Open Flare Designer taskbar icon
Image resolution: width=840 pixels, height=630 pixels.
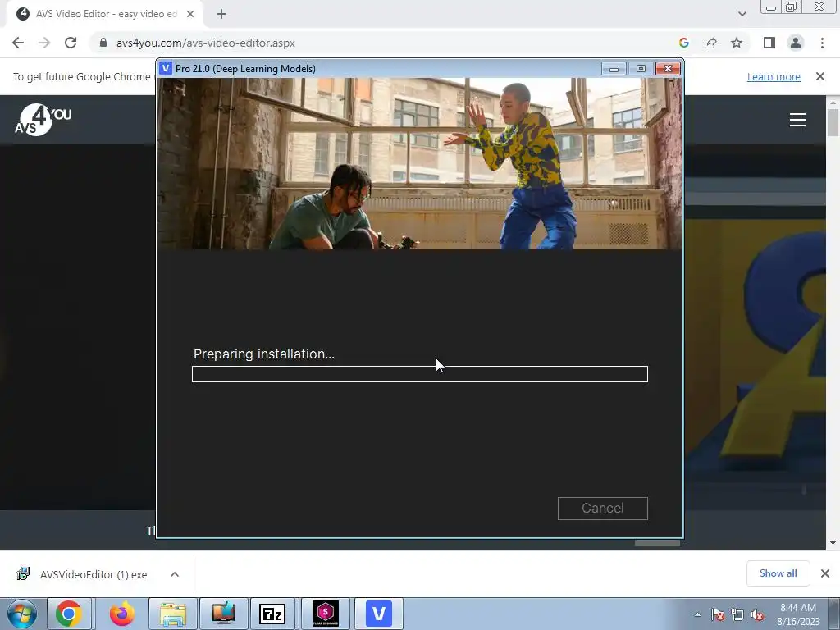point(325,614)
